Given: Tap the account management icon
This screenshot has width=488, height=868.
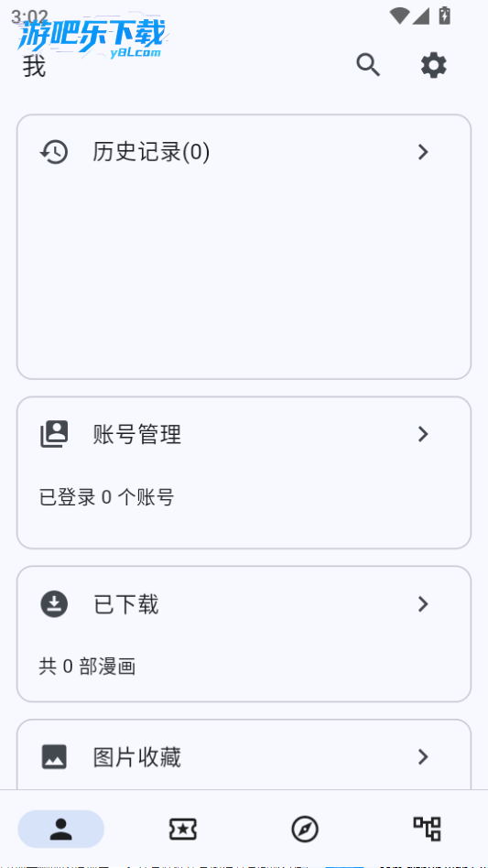Looking at the screenshot, I should [x=54, y=434].
